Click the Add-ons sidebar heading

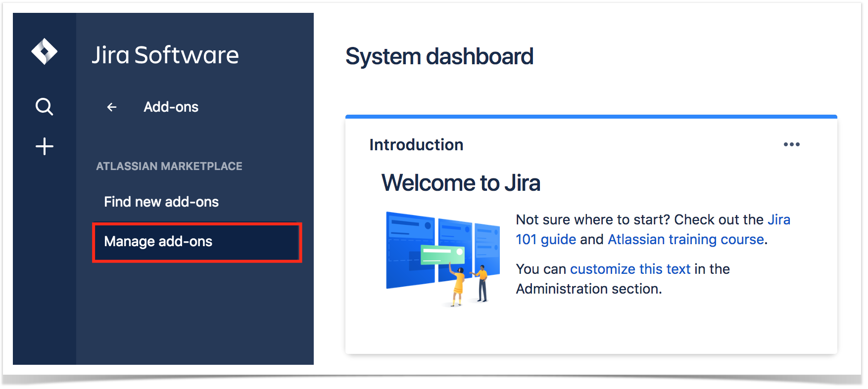(x=171, y=107)
